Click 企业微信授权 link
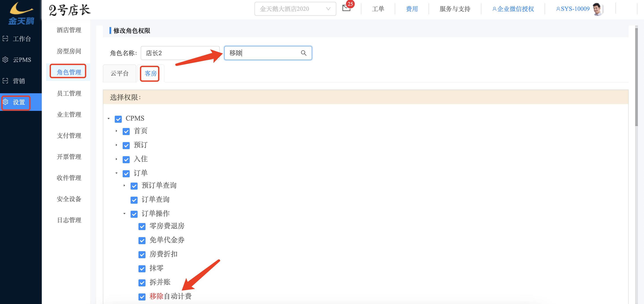The height and width of the screenshot is (304, 644). [513, 9]
